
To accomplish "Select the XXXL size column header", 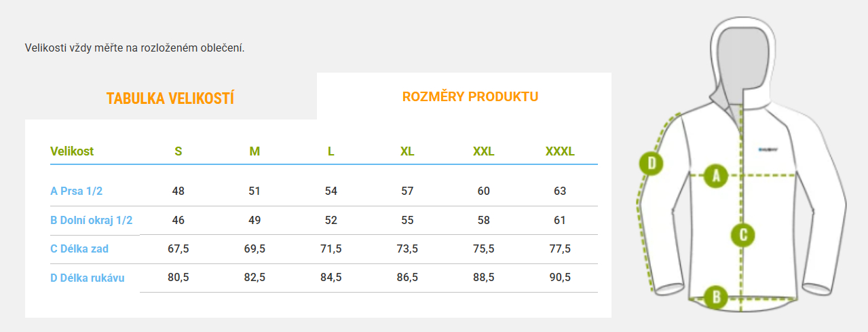I will pos(560,151).
